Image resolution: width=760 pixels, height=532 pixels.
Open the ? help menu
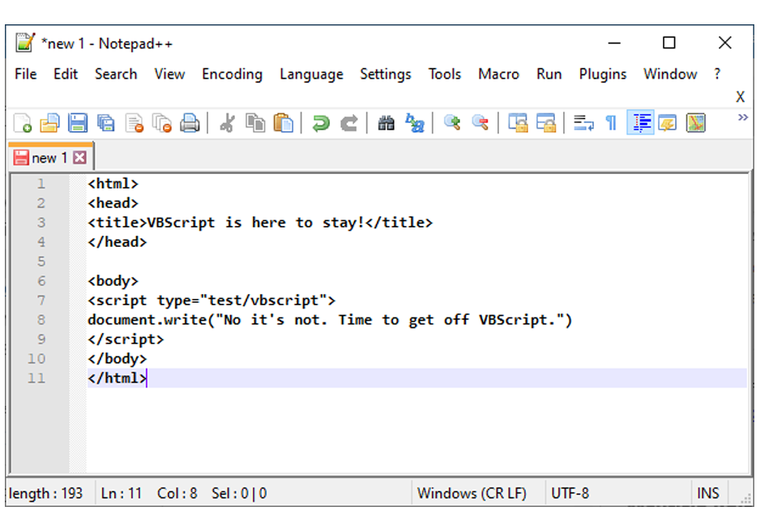(717, 74)
